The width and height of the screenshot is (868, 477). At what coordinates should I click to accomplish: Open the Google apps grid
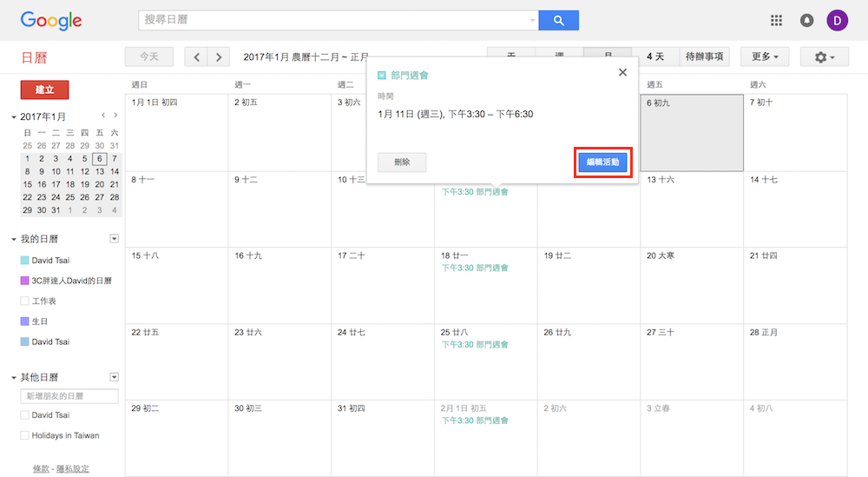click(x=777, y=20)
